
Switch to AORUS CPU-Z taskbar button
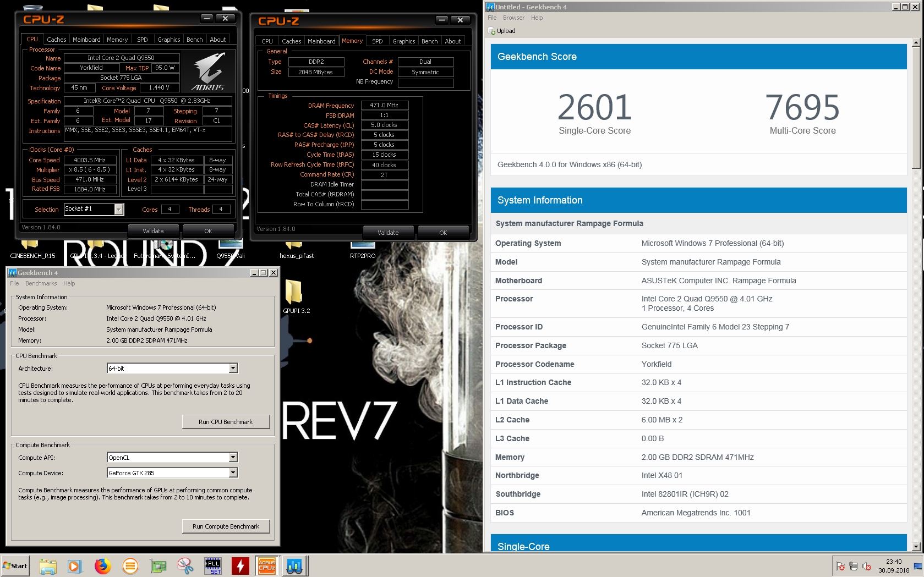[267, 566]
